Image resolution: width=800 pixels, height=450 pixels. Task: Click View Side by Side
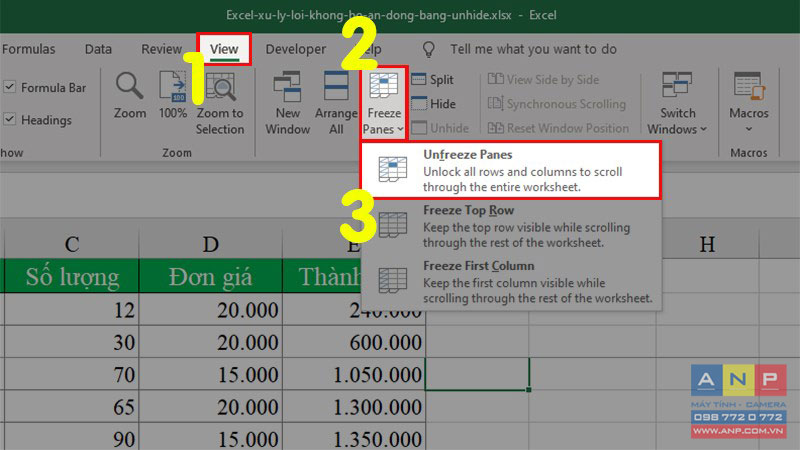[x=543, y=80]
